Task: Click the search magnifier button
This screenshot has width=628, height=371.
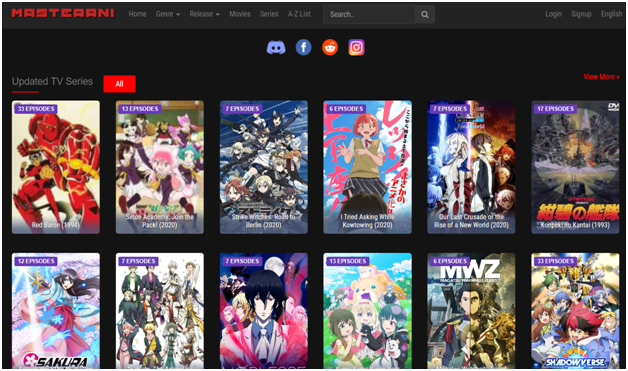Action: coord(425,14)
